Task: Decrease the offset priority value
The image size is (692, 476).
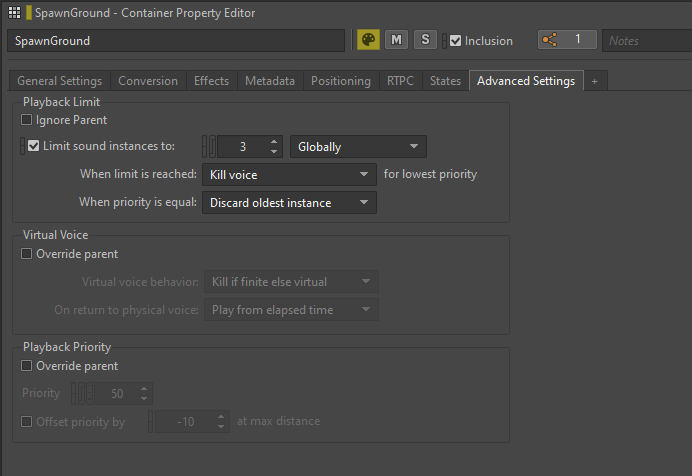Action: coord(221,427)
